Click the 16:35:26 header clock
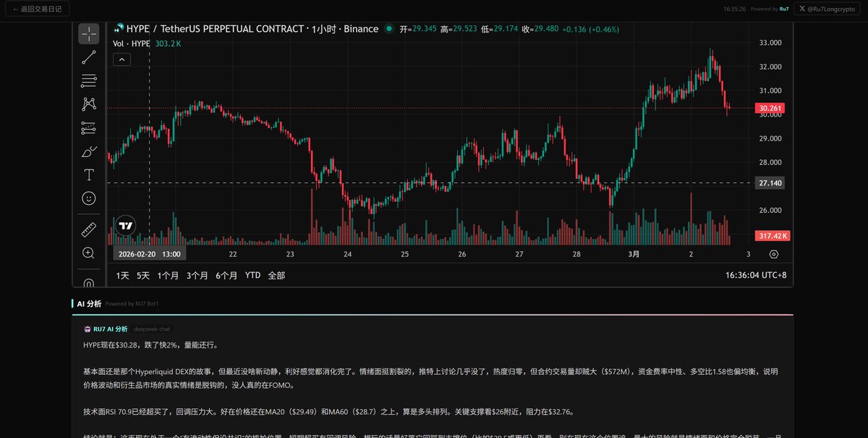Image resolution: width=868 pixels, height=438 pixels. [x=734, y=9]
